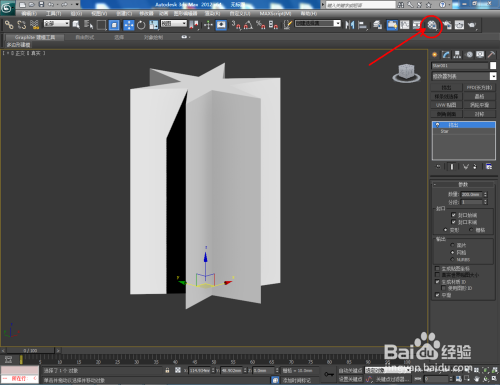Click the UVW 贴图 modifier button

point(447,105)
